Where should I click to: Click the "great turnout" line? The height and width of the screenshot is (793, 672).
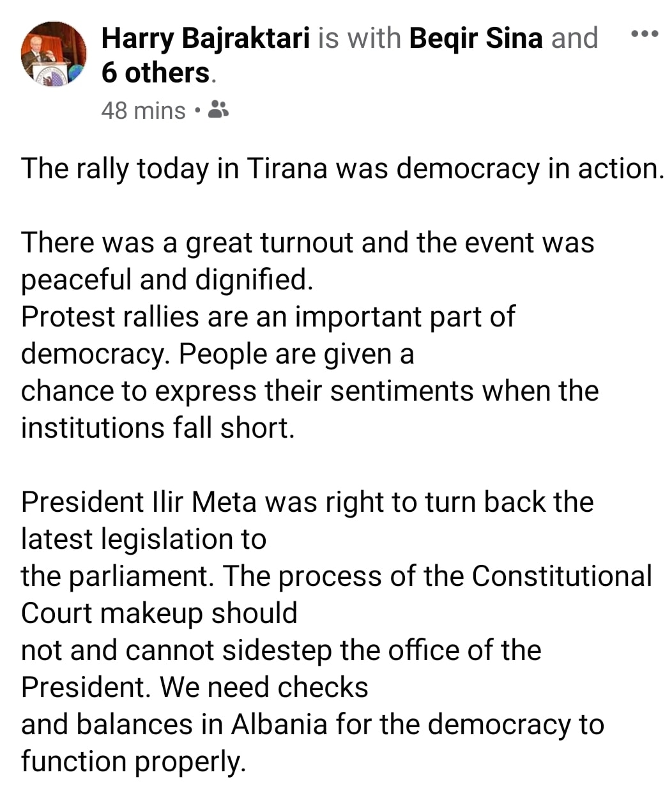(308, 243)
